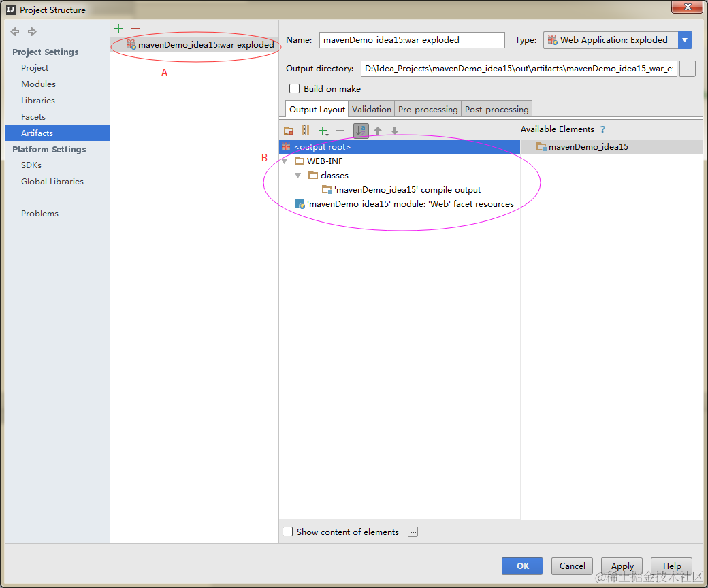The width and height of the screenshot is (708, 588).
Task: Open Facets settings section
Action: click(33, 116)
